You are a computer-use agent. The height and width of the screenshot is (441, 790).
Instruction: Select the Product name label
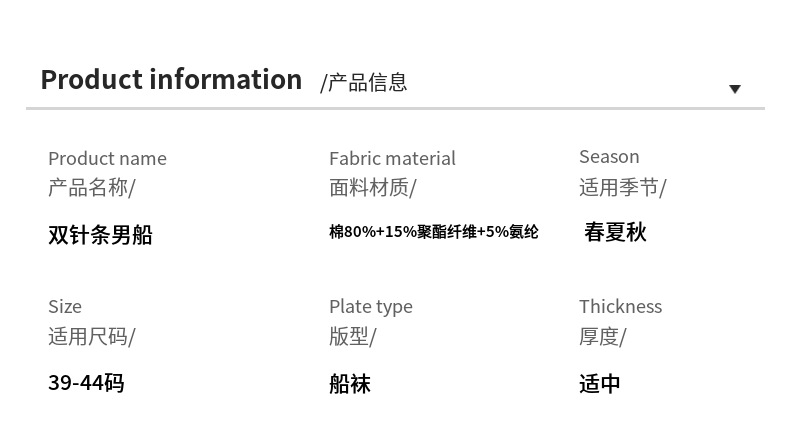(x=107, y=158)
